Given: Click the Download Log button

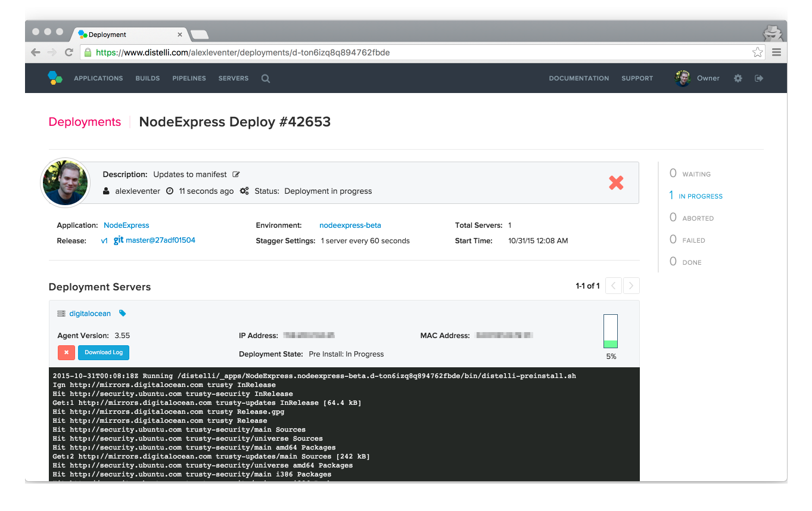Looking at the screenshot, I should [104, 352].
